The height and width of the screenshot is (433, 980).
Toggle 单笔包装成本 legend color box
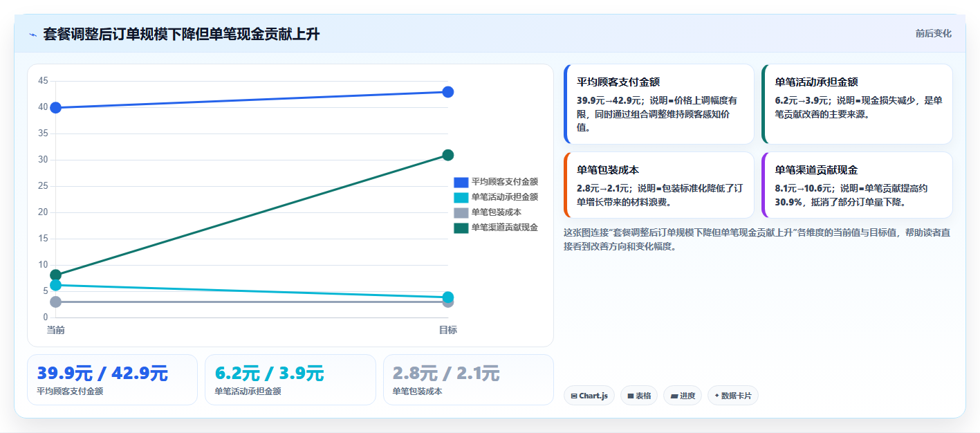pyautogui.click(x=461, y=212)
